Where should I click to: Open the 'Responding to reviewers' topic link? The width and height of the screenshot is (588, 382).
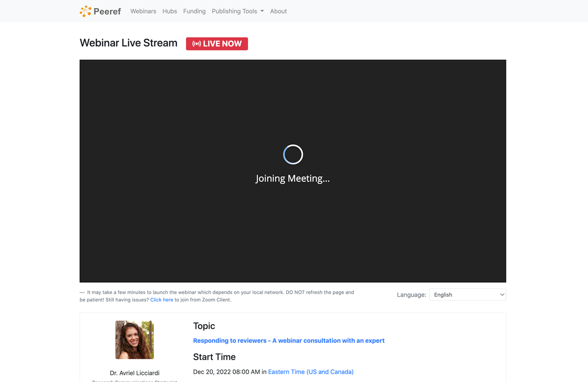(289, 341)
